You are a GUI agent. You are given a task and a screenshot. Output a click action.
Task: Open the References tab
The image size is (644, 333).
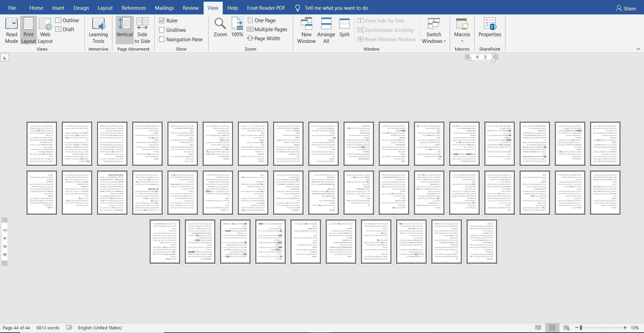point(134,8)
